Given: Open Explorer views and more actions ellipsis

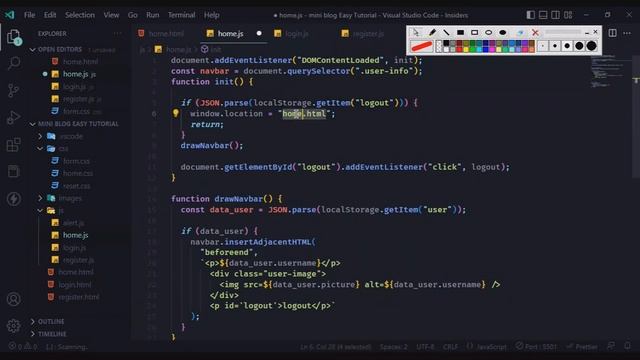Looking at the screenshot, I should [x=118, y=33].
